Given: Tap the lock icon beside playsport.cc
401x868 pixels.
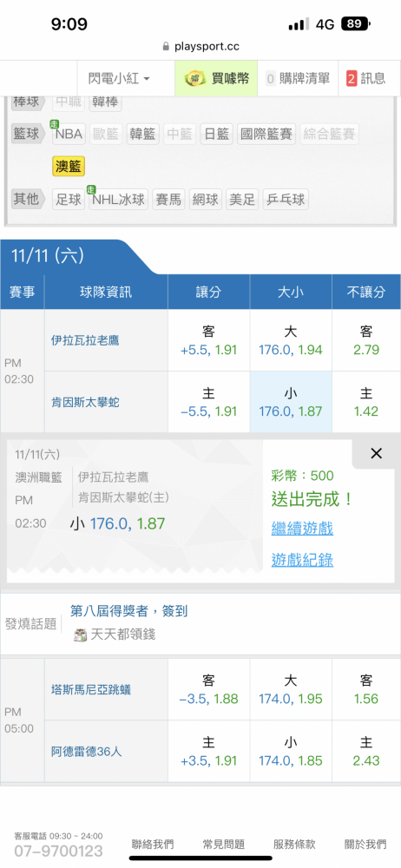Looking at the screenshot, I should [x=165, y=47].
